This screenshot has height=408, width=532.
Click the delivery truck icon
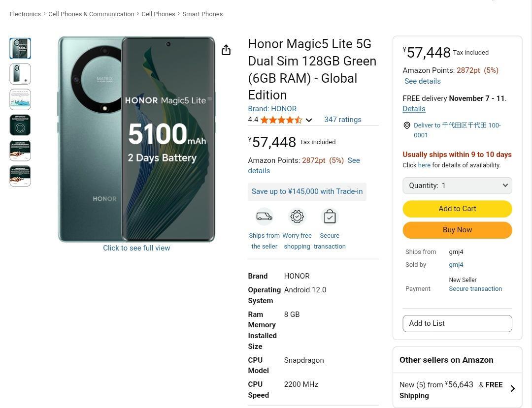tap(264, 217)
